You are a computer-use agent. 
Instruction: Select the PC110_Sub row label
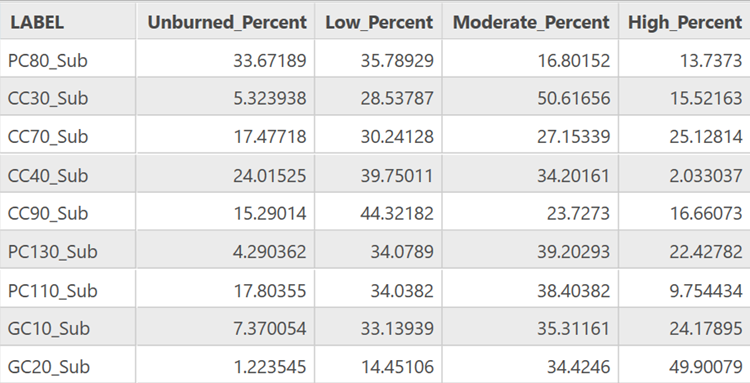pyautogui.click(x=68, y=290)
